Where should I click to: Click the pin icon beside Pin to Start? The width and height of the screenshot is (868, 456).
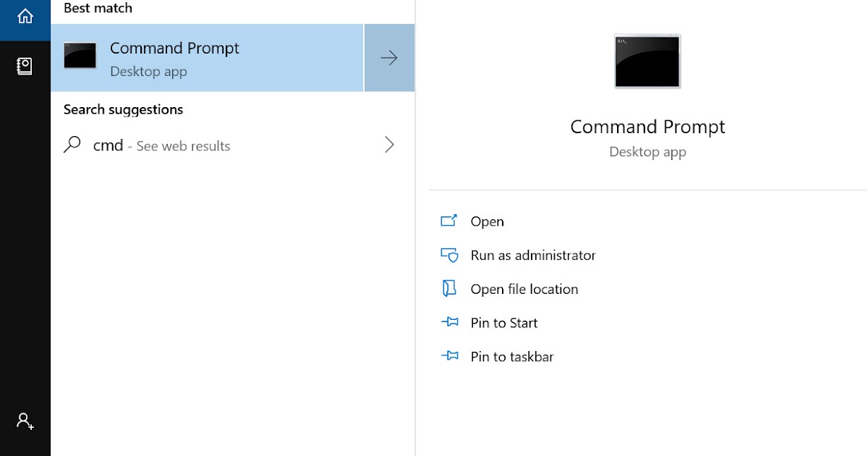[x=449, y=322]
